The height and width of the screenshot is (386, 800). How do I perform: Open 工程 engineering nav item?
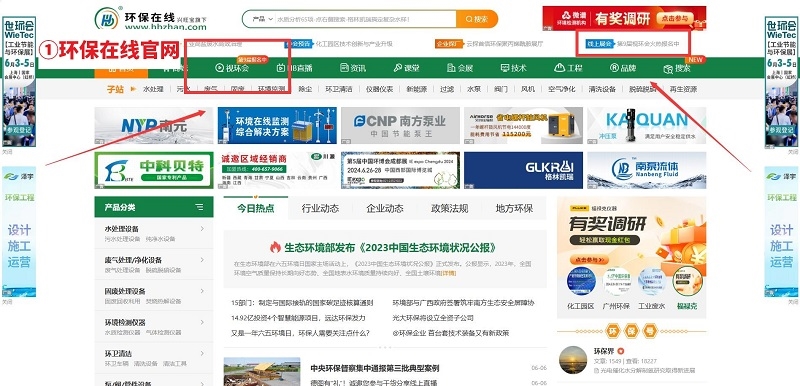coord(568,68)
